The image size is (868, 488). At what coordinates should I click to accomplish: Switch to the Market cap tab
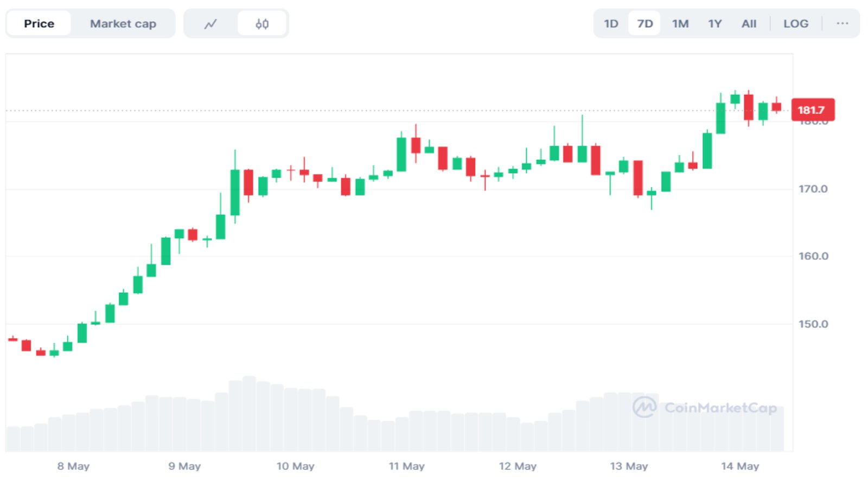(x=124, y=23)
